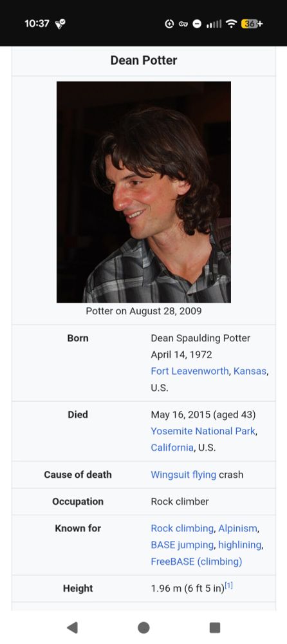Image resolution: width=287 pixels, height=644 pixels.
Task: Open the FreeBASE (climbing) link
Action: [x=196, y=562]
